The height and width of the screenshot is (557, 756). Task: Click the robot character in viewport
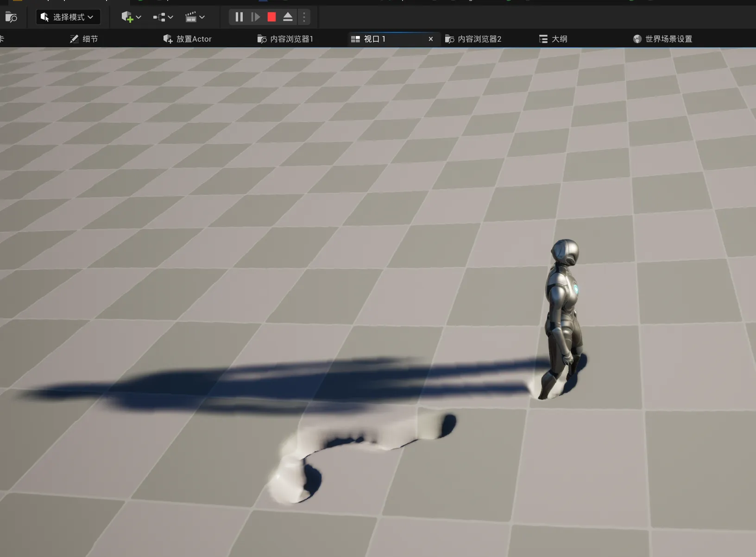563,319
